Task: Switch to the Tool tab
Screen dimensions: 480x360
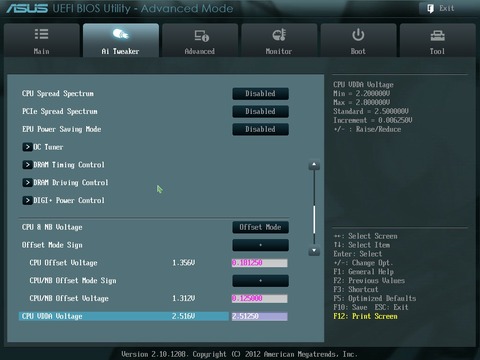Action: (x=437, y=40)
